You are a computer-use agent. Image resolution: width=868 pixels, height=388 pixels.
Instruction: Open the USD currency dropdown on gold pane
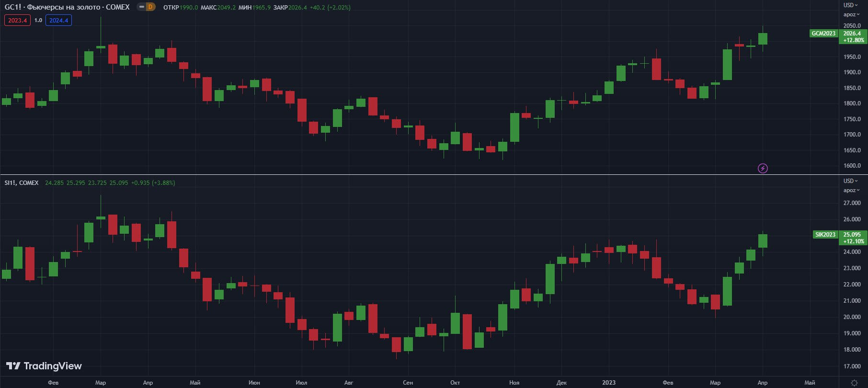pos(851,5)
